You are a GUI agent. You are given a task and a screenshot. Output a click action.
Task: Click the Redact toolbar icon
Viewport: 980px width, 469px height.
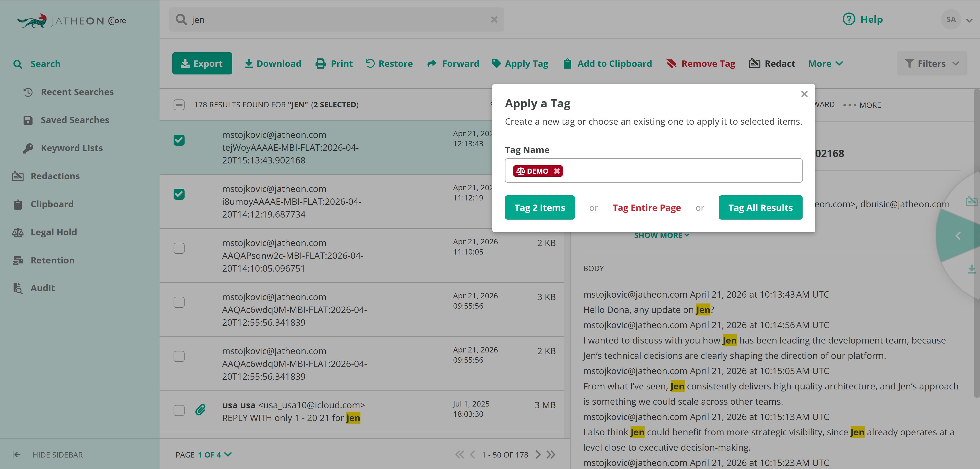point(754,63)
